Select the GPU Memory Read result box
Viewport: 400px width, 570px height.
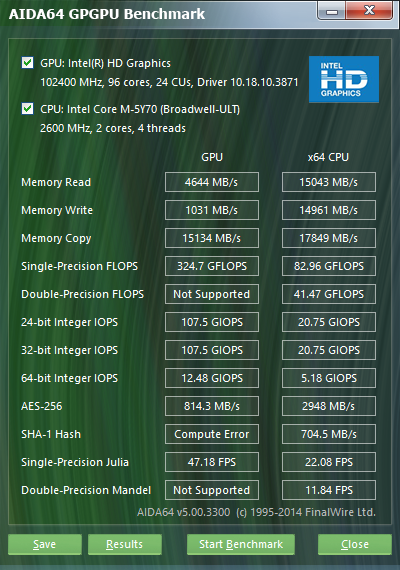212,182
